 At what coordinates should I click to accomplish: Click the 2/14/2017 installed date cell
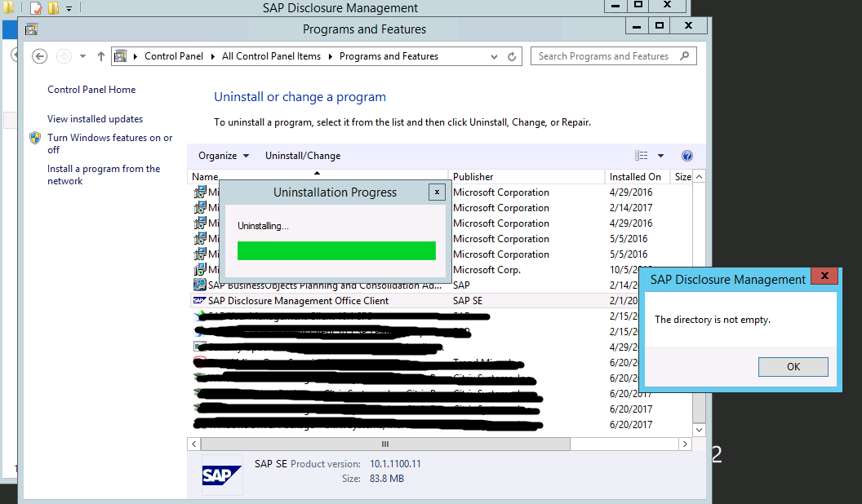point(630,208)
